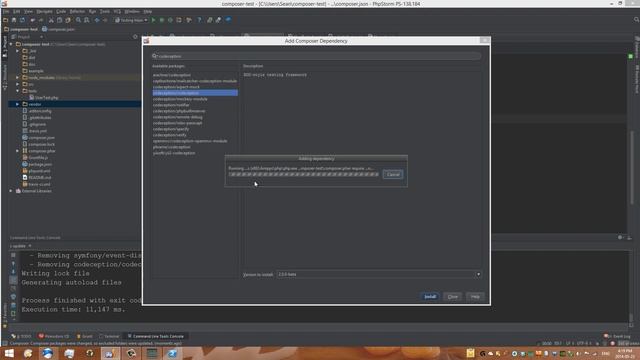
Task: Open the Terminal tool window tab
Action: point(109,336)
